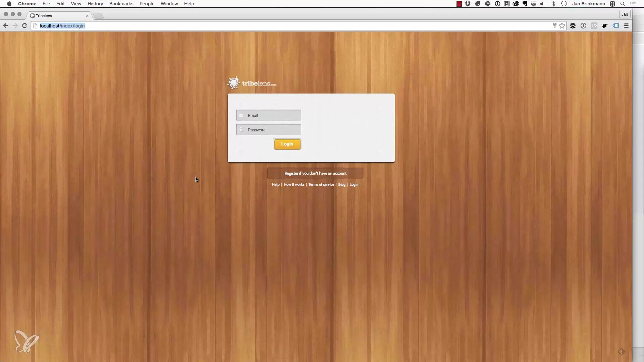Open starred bookmark menu bar icon

pyautogui.click(x=507, y=4)
